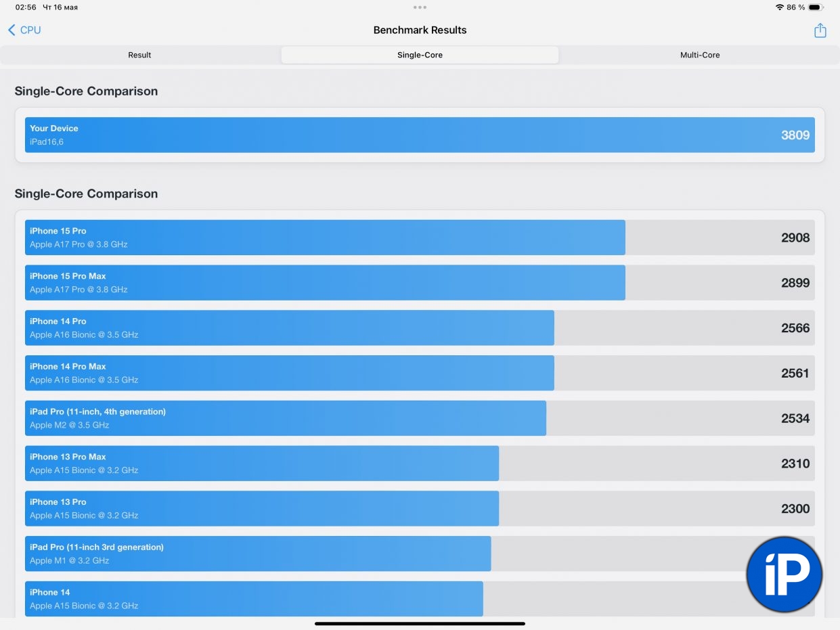Switch to the Result tab

[x=139, y=55]
